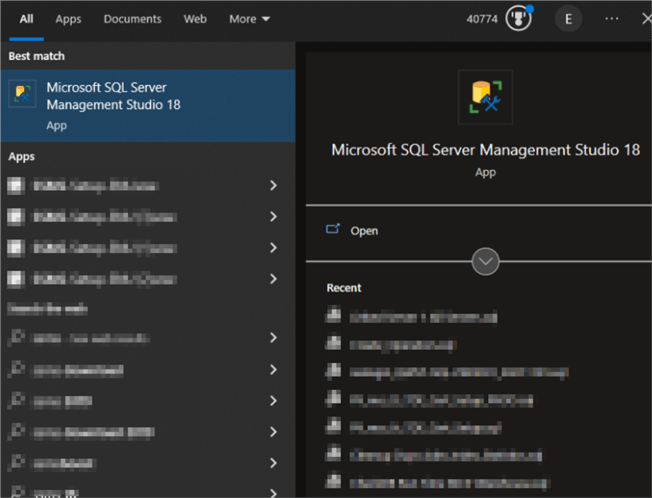Click the launch icon beside Open
The width and height of the screenshot is (652, 498).
tap(333, 229)
